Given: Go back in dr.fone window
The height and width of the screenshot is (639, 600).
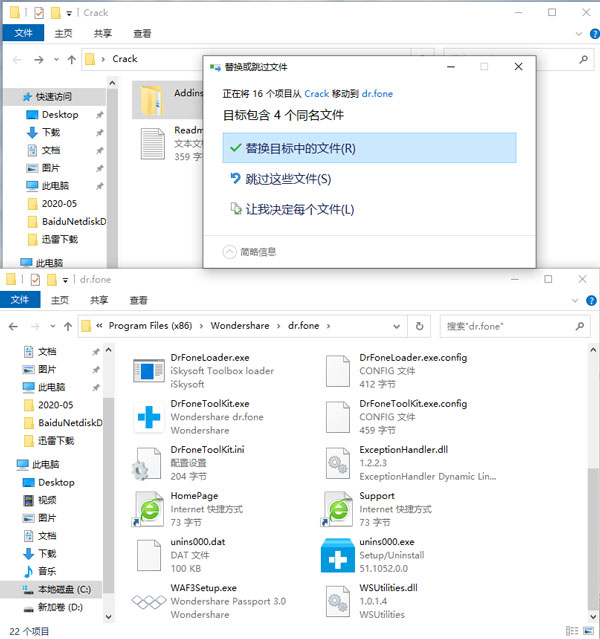Looking at the screenshot, I should point(13,326).
